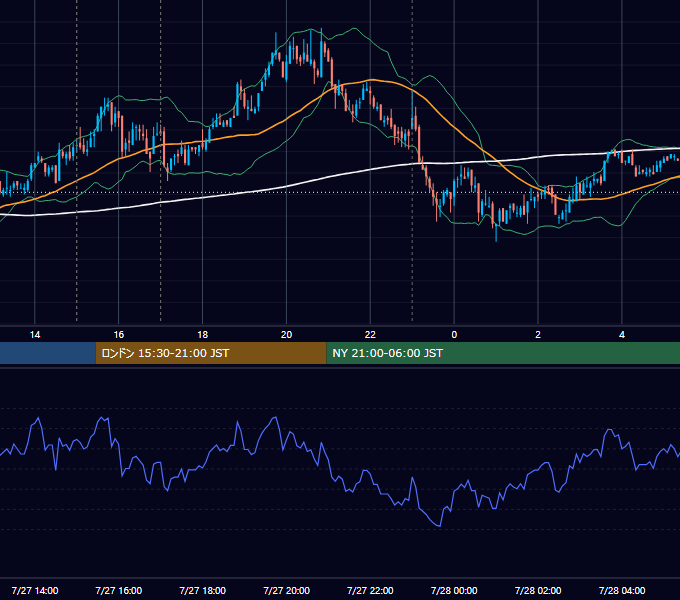Screen dimensions: 680x600
Task: Click the 7/28 02:00 date label
Action: (x=538, y=590)
